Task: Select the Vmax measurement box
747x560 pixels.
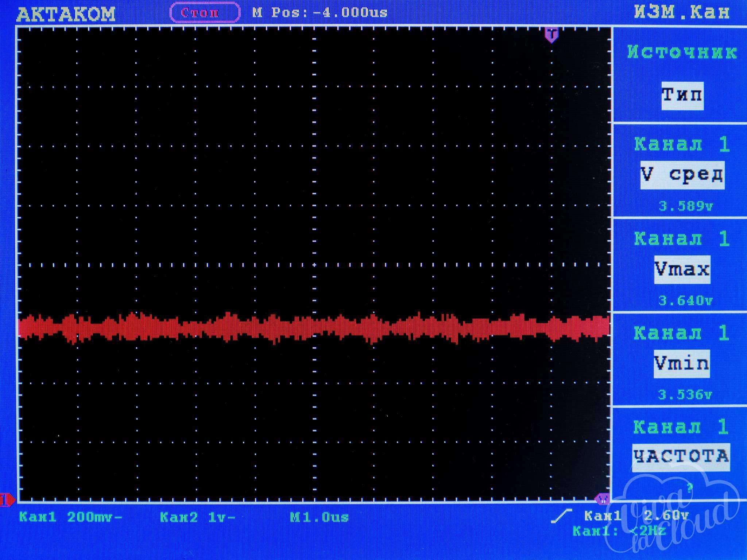Action: click(x=682, y=269)
